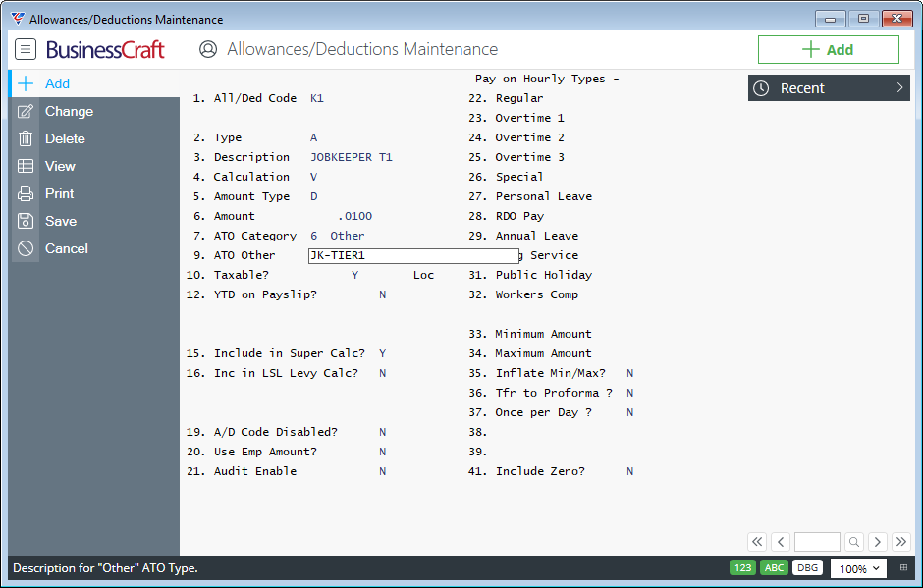923x588 pixels.
Task: Click the floppy disk Save icon
Action: click(x=26, y=221)
